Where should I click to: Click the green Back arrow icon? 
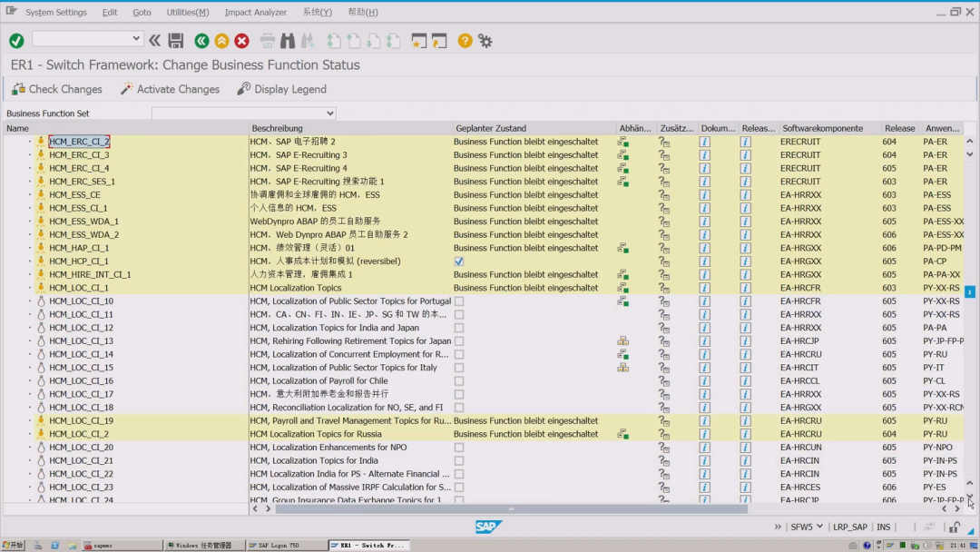(x=201, y=41)
